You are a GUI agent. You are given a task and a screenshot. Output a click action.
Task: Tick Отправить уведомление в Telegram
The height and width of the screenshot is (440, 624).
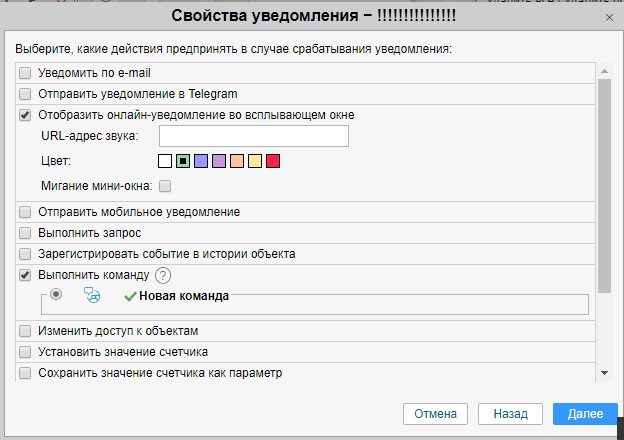click(25, 93)
